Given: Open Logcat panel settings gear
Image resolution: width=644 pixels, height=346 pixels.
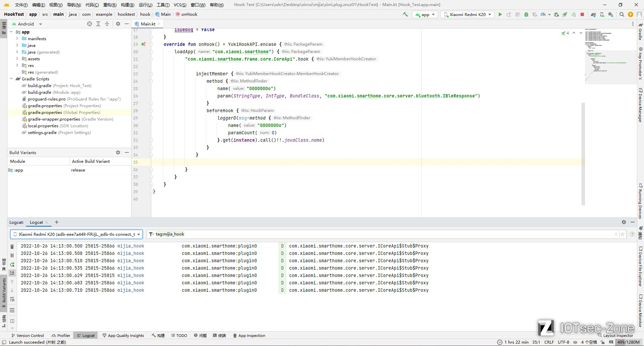Looking at the screenshot, I should 624,222.
